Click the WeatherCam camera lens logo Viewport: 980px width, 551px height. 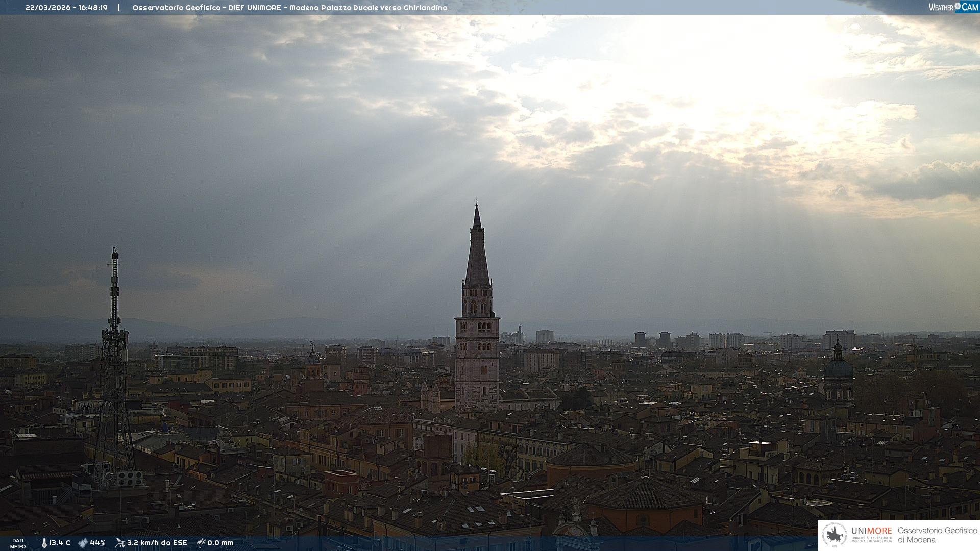coord(958,6)
